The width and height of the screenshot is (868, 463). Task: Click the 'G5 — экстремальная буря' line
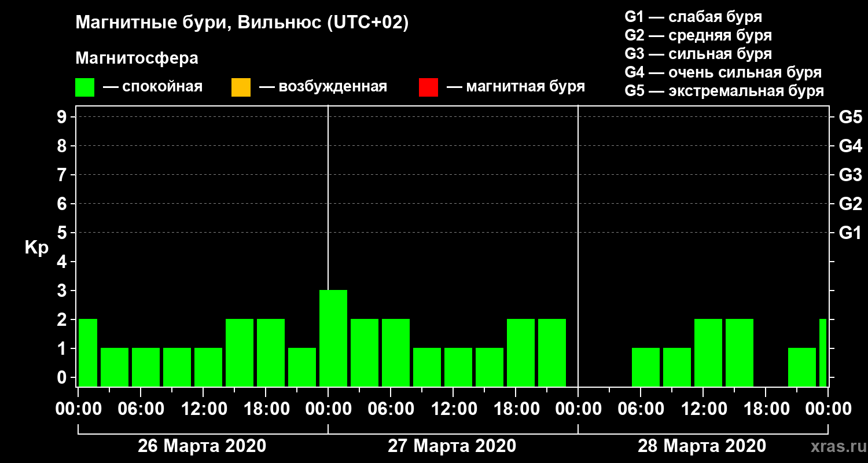pos(724,91)
